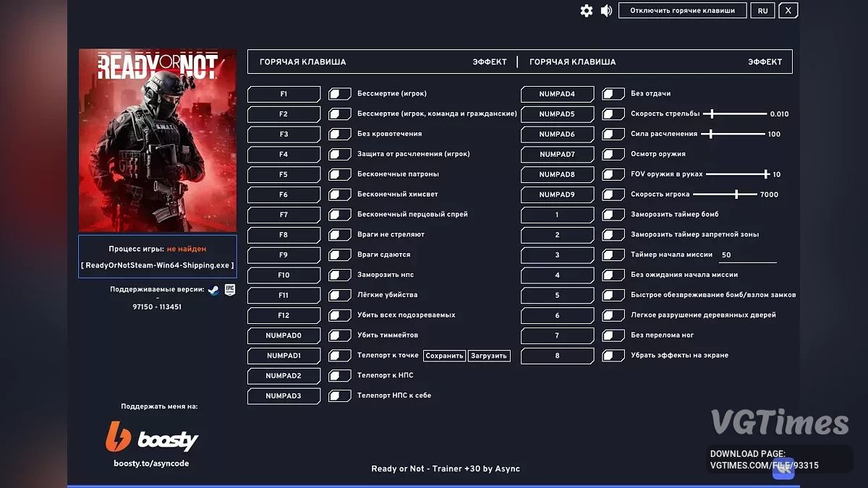Click the NUMPAD4 hotkey box
This screenshot has width=868, height=488.
click(x=557, y=94)
